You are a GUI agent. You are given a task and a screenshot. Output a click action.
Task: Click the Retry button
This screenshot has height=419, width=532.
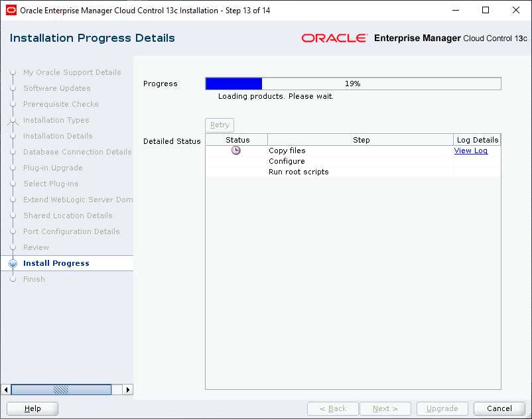[x=220, y=125]
